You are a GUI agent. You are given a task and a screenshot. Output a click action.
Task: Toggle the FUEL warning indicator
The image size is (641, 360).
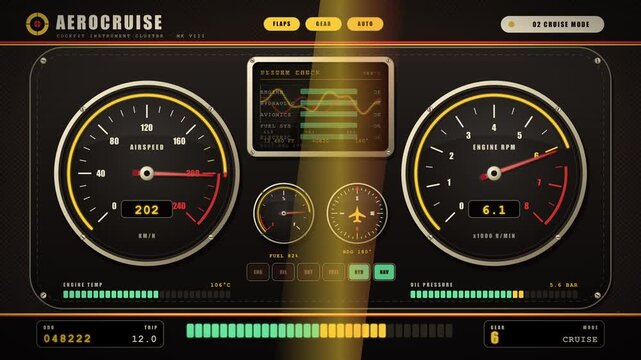click(x=334, y=272)
